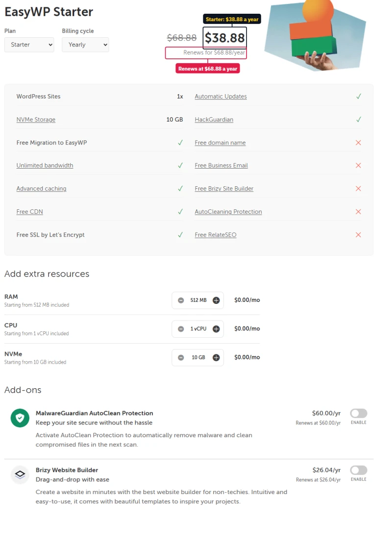Screen dimensions: 392x549
Task: Click the Brizy Website Builder logo icon
Action: pyautogui.click(x=20, y=475)
